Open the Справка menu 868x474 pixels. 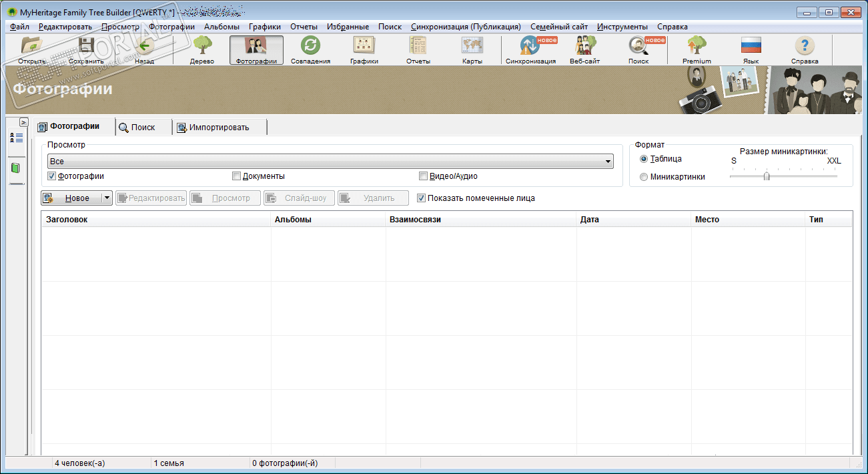[673, 27]
